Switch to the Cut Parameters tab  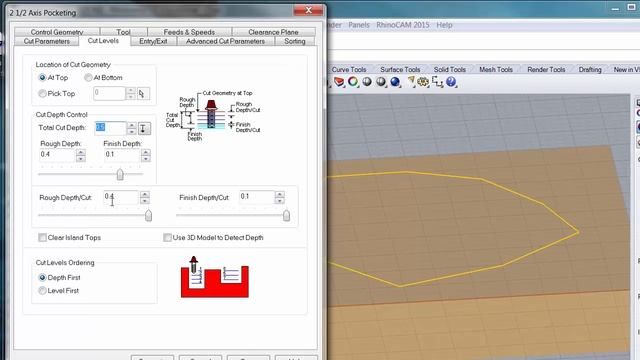coord(47,41)
